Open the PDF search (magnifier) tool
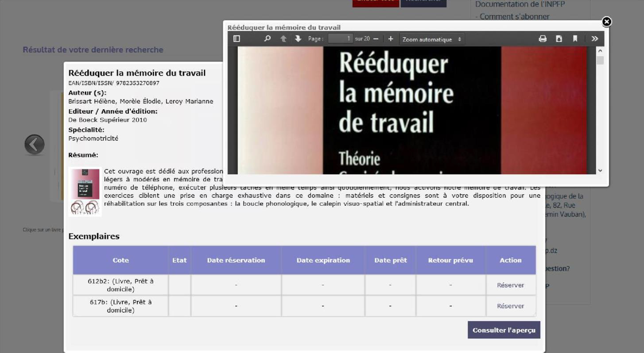The image size is (644, 353). (x=267, y=39)
